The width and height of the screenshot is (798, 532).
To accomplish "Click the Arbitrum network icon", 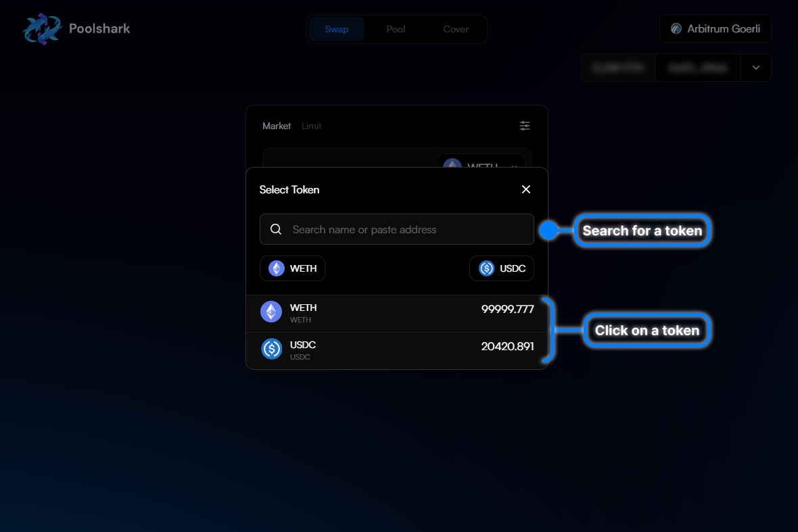I will (674, 28).
